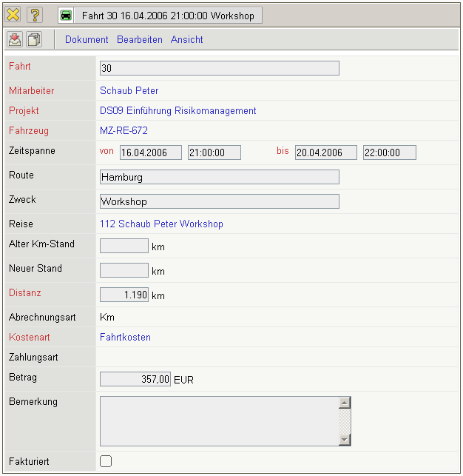Toggle the Fakturiert checkbox

(106, 461)
